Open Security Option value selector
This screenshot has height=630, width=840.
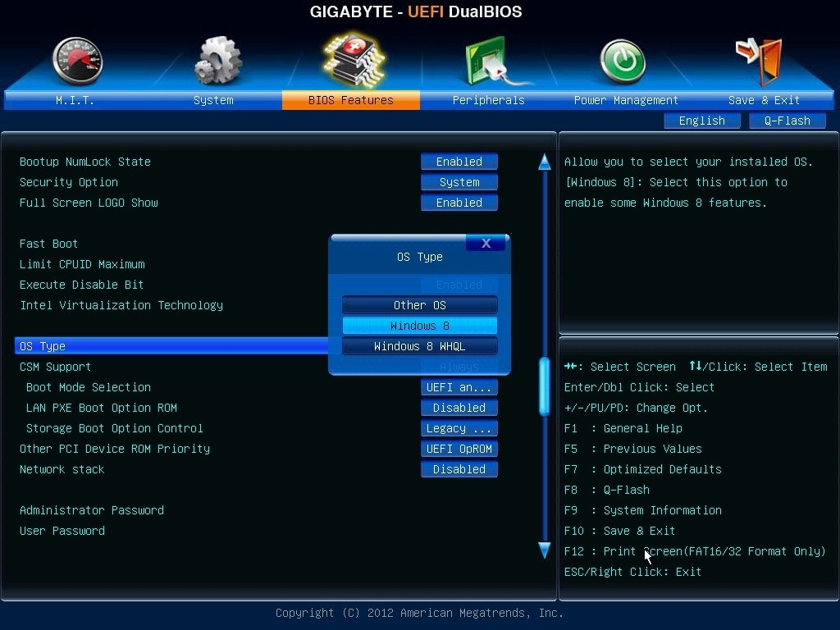pyautogui.click(x=459, y=181)
